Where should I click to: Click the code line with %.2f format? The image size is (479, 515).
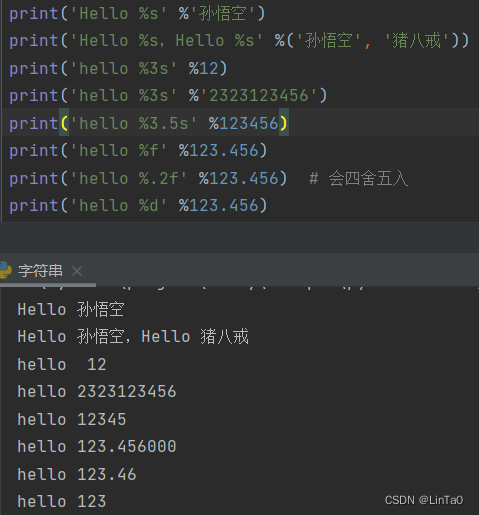(148, 178)
